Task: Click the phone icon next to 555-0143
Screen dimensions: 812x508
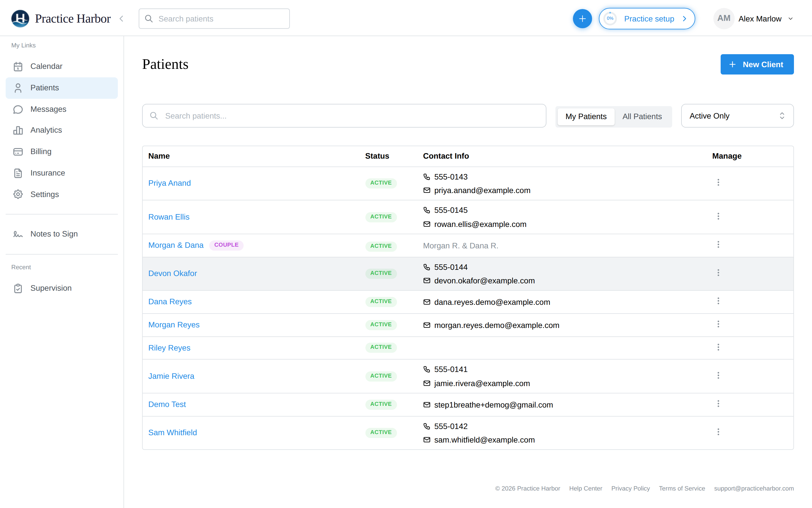Action: (427, 177)
